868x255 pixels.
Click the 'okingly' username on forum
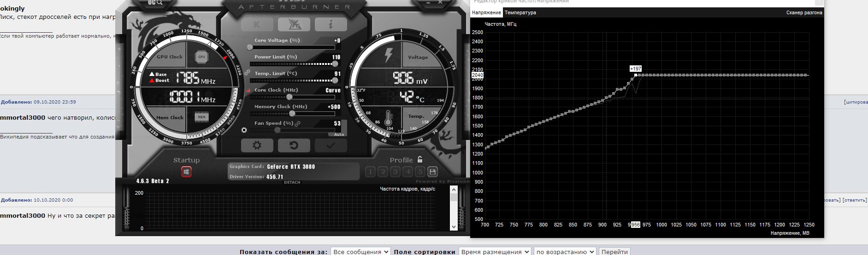[12, 8]
